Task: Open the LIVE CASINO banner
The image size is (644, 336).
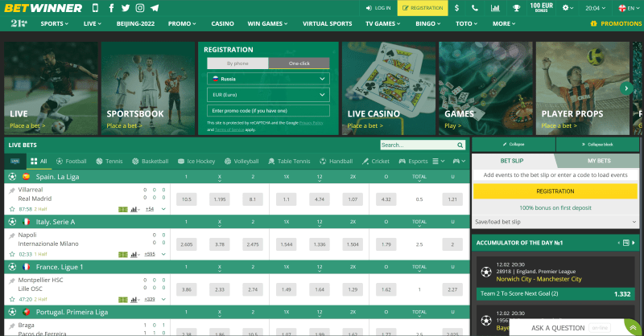Action: click(389, 88)
